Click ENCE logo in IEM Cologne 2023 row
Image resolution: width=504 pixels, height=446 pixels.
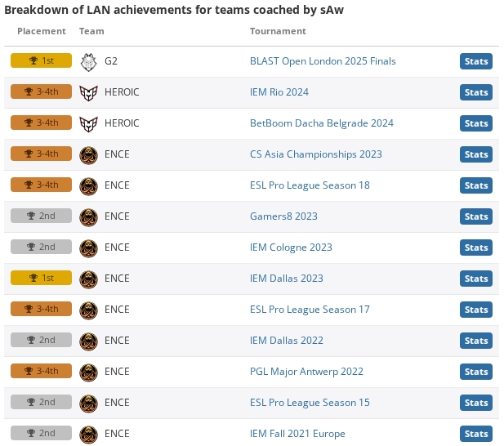pos(88,248)
